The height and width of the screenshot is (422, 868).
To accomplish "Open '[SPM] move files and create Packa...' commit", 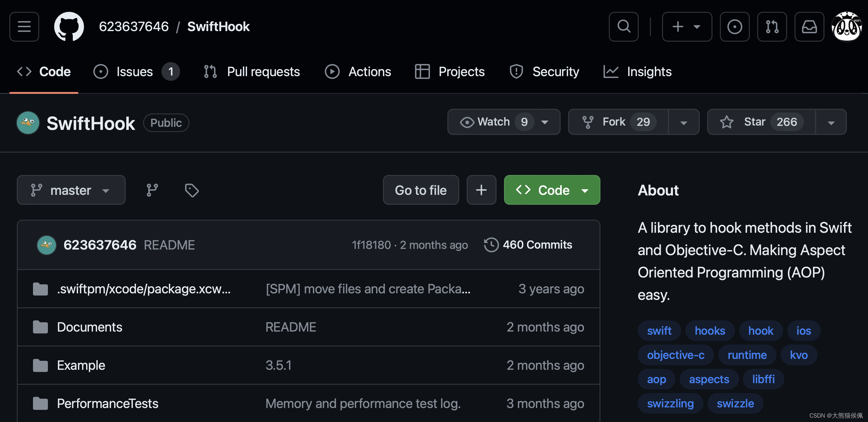I will (368, 289).
